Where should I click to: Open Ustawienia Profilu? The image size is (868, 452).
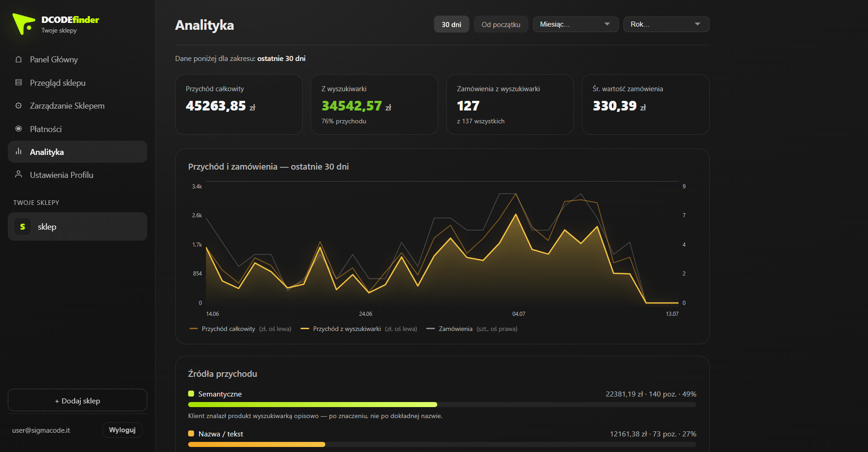coord(78,175)
